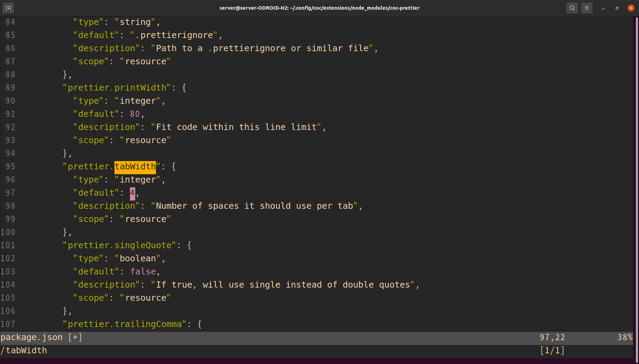The image size is (639, 364).
Task: Click the single instead of double quotes description
Action: pos(283,285)
